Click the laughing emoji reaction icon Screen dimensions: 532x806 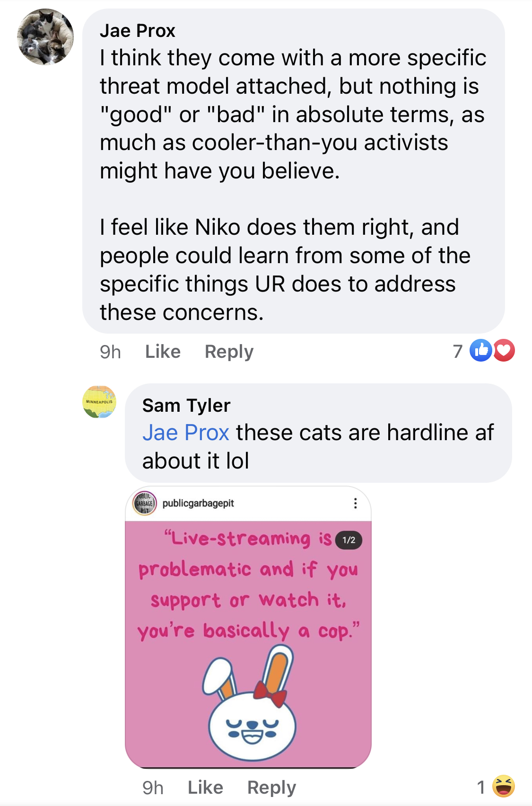click(x=504, y=787)
